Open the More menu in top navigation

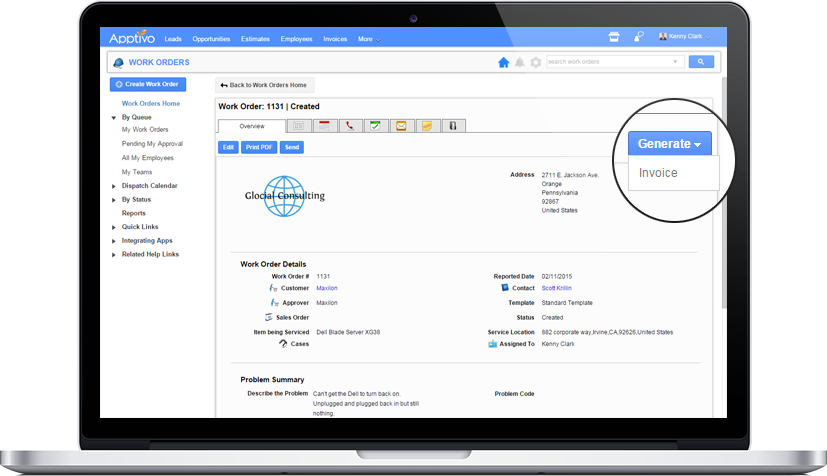pos(368,39)
